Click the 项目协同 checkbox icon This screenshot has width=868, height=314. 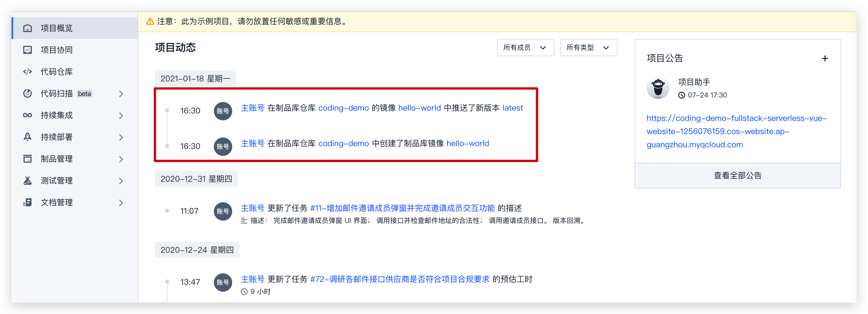point(27,50)
